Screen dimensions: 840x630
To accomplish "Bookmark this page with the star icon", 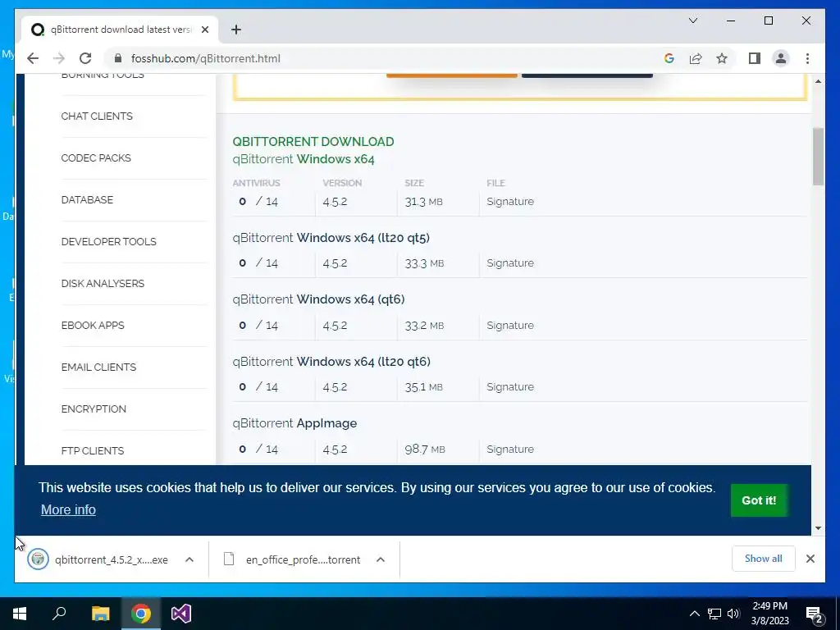I will coord(722,58).
